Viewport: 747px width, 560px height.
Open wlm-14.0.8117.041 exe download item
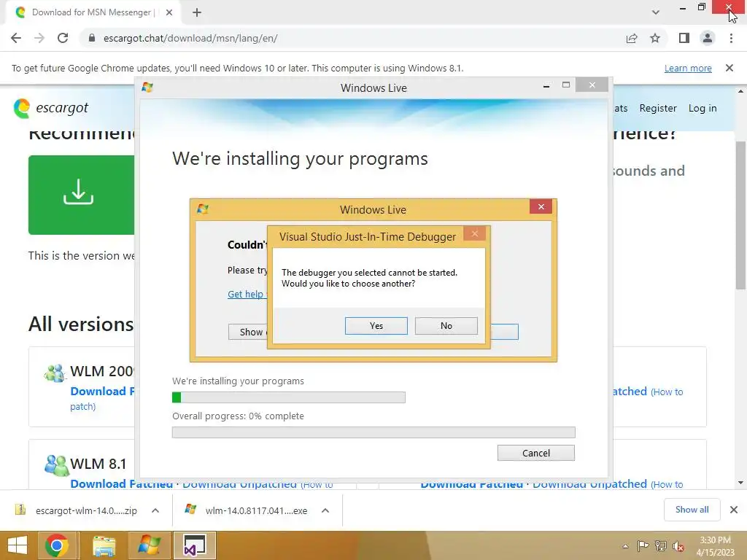(247, 510)
